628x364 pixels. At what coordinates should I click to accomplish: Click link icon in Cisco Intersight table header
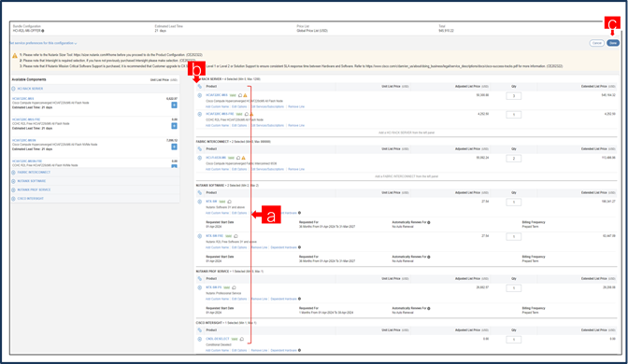pos(199,330)
